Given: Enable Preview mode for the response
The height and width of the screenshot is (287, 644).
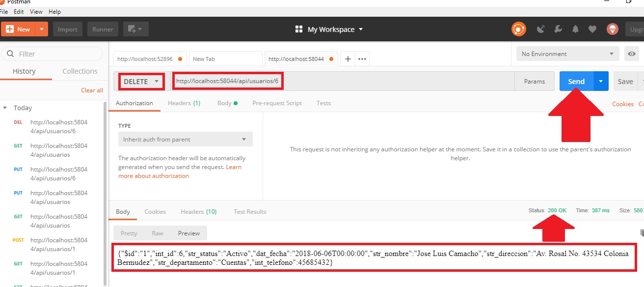Looking at the screenshot, I should click(x=188, y=233).
